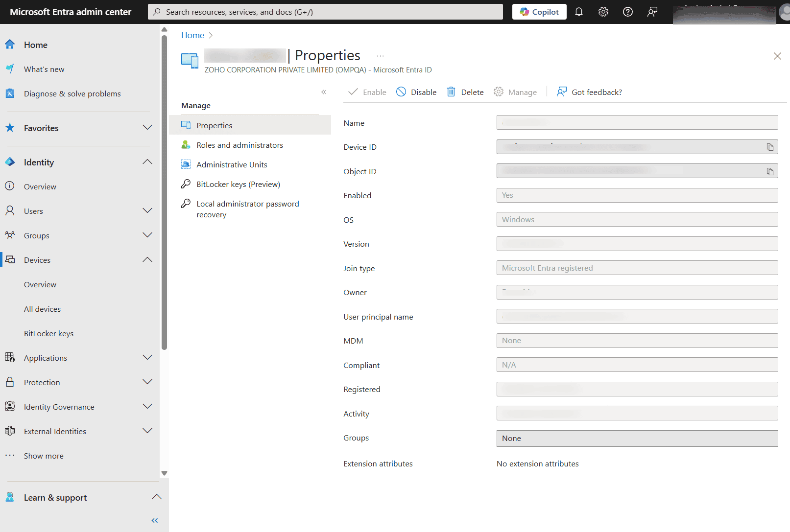
Task: Click the Groups field showing None
Action: tap(637, 439)
